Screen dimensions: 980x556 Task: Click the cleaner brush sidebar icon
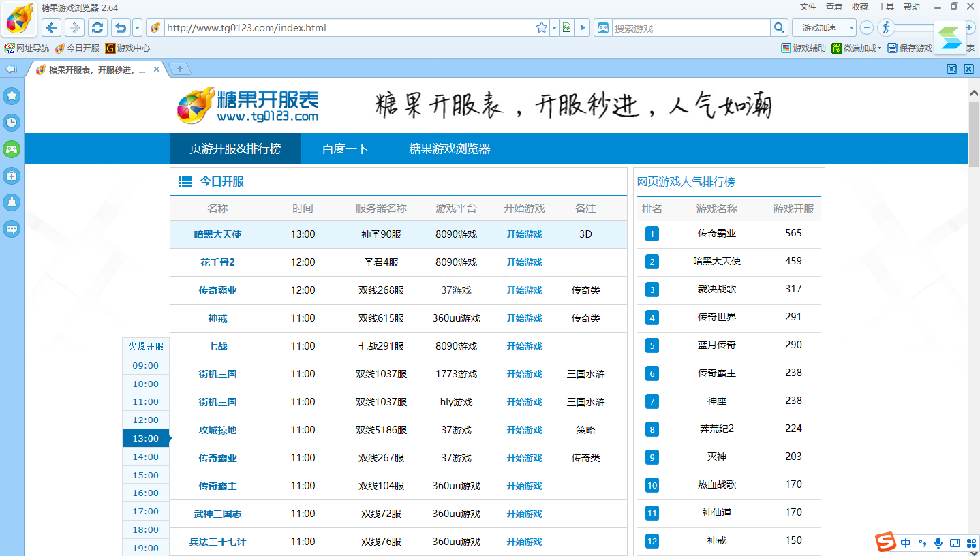(x=12, y=202)
